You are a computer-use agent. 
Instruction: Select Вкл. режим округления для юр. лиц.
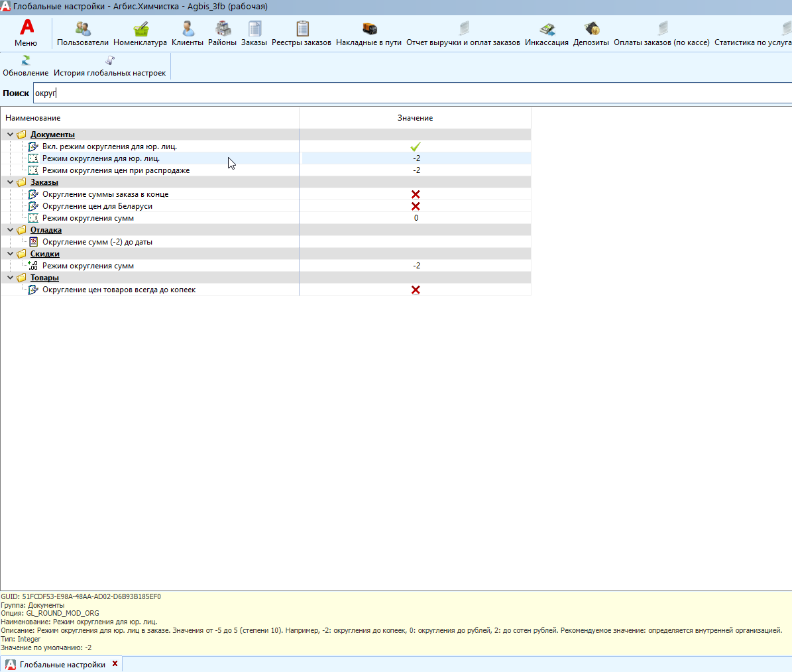[109, 146]
